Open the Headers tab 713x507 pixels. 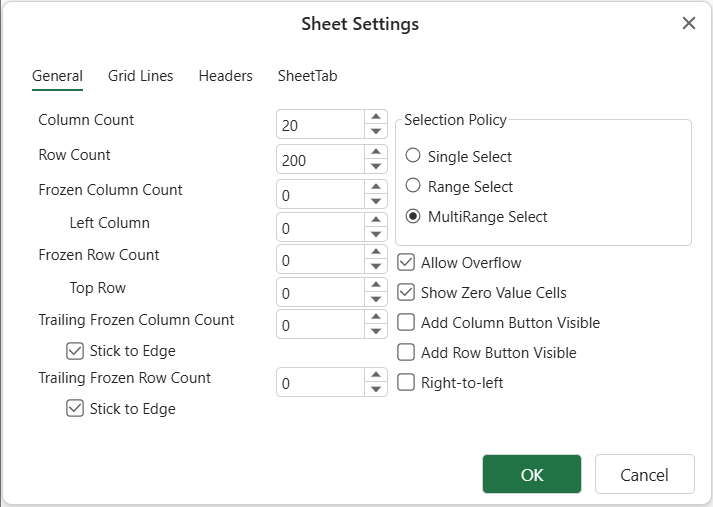click(225, 76)
